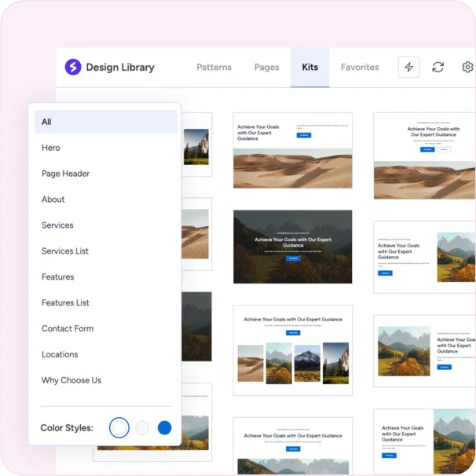This screenshot has height=476, width=476.
Task: Click the lightning bolt icon button
Action: pos(408,68)
